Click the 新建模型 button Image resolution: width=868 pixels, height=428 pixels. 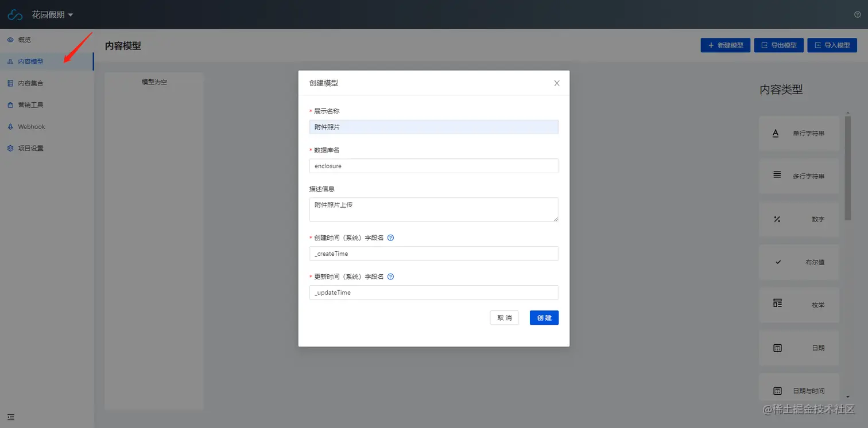click(x=725, y=45)
